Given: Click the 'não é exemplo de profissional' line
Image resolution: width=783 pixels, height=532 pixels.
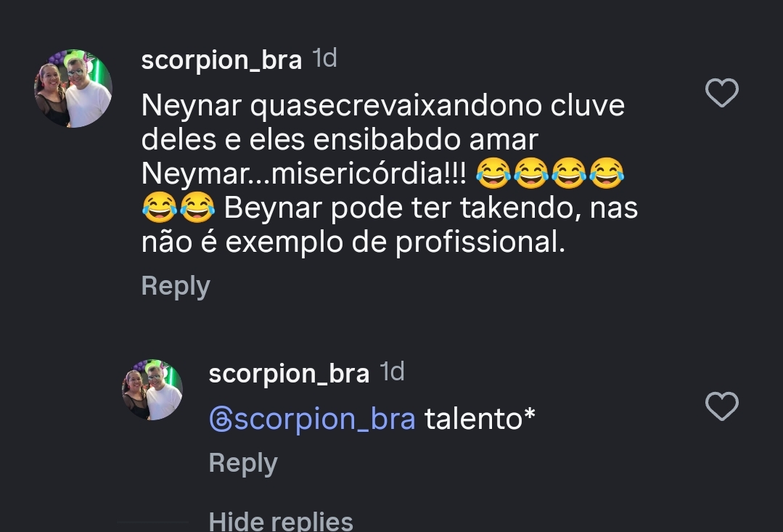Looking at the screenshot, I should (x=353, y=242).
